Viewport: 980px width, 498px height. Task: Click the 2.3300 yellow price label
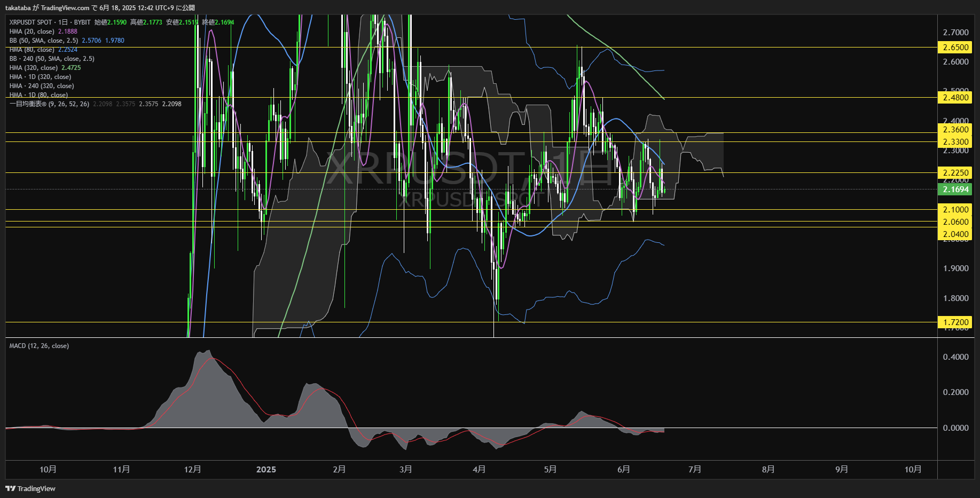(955, 142)
